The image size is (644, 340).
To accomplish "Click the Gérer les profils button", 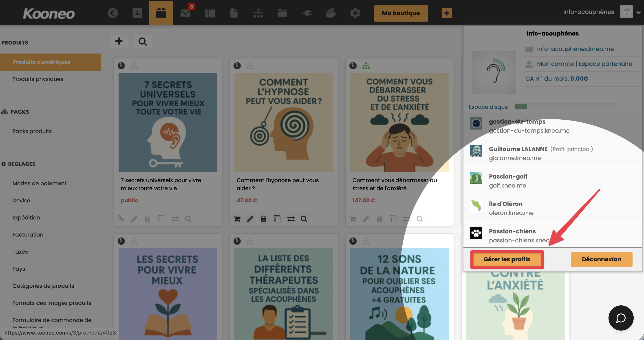I will (507, 259).
